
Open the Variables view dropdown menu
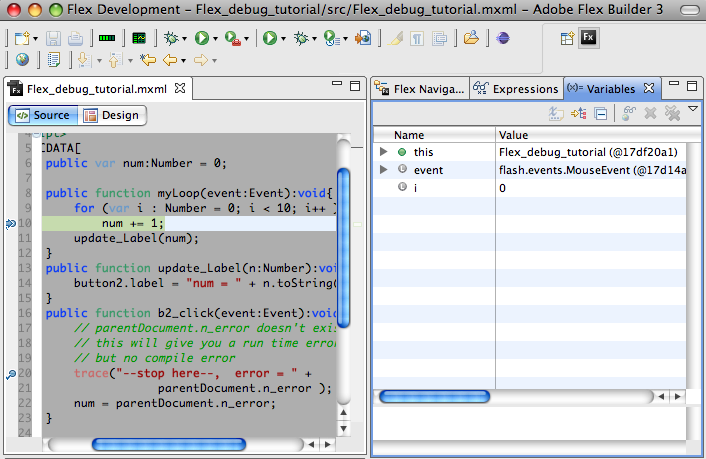(693, 109)
